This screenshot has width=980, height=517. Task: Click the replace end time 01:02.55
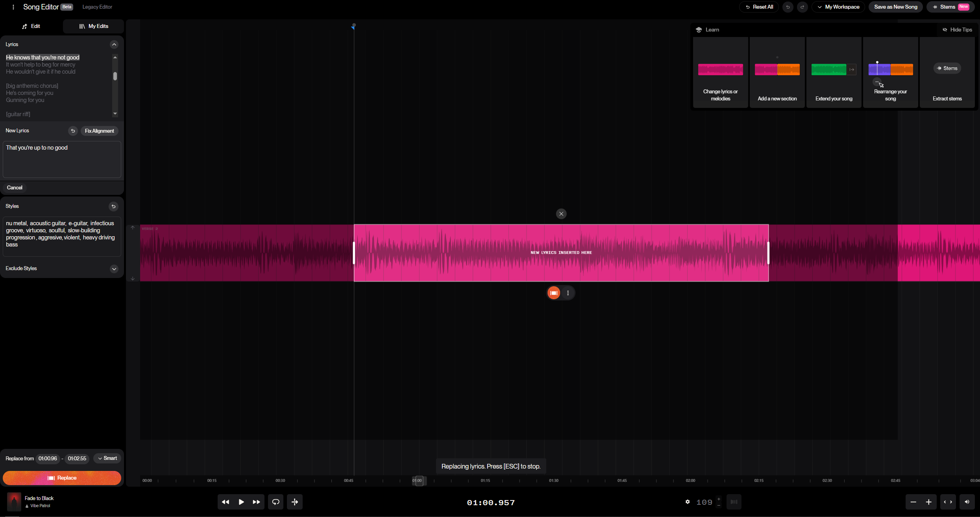tap(77, 459)
